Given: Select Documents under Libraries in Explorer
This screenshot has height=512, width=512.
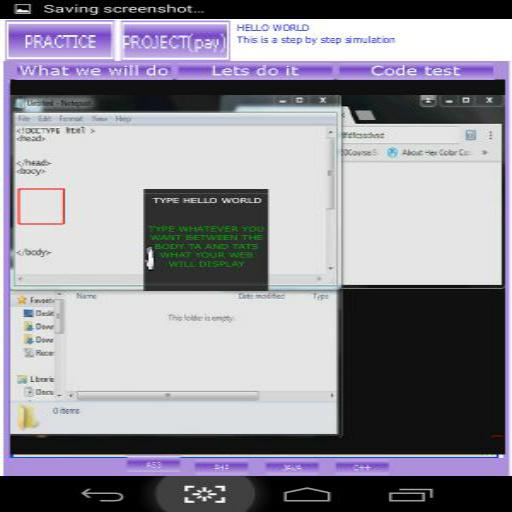Looking at the screenshot, I should (39, 392).
